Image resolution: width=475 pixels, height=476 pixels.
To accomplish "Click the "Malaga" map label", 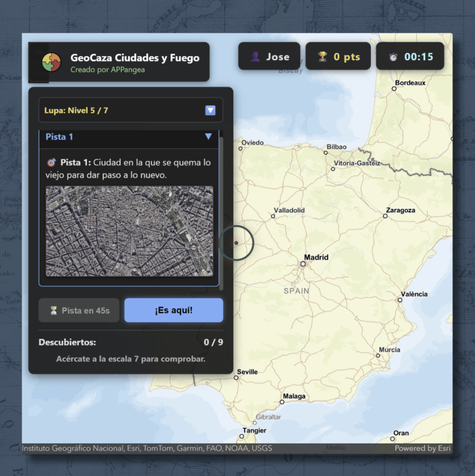I will pos(294,396).
